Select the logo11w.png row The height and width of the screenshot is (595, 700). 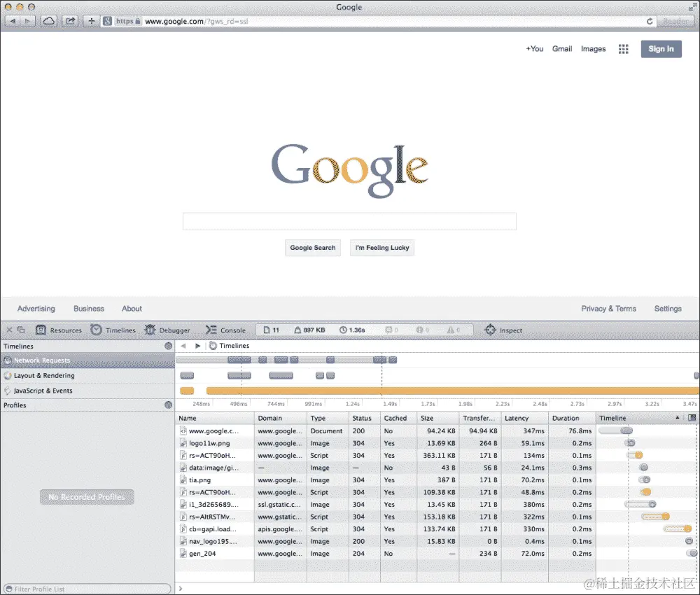[x=437, y=443]
